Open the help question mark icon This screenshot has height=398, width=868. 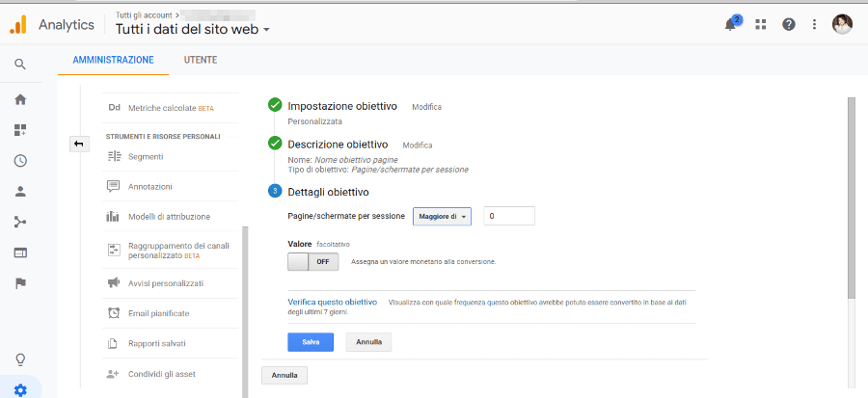788,24
